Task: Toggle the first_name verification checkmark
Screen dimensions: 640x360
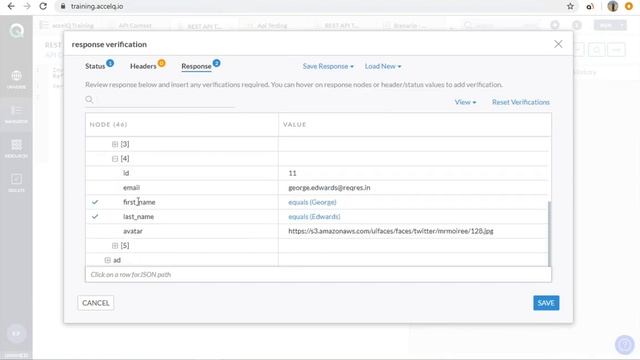Action: pos(95,202)
